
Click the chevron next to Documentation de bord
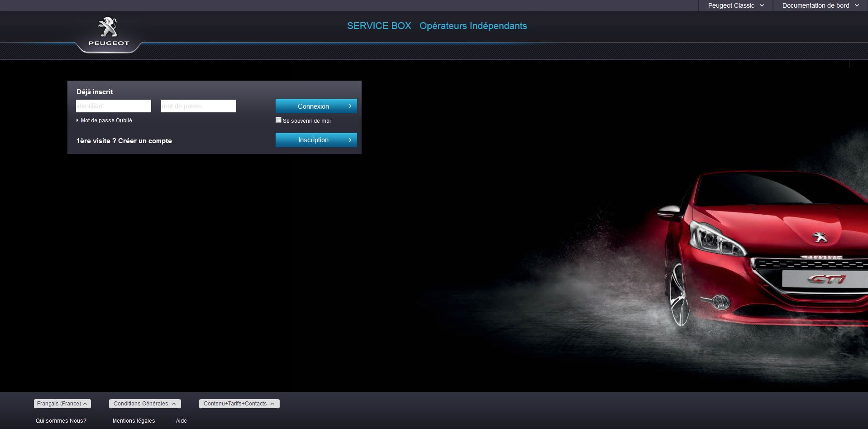(x=857, y=5)
